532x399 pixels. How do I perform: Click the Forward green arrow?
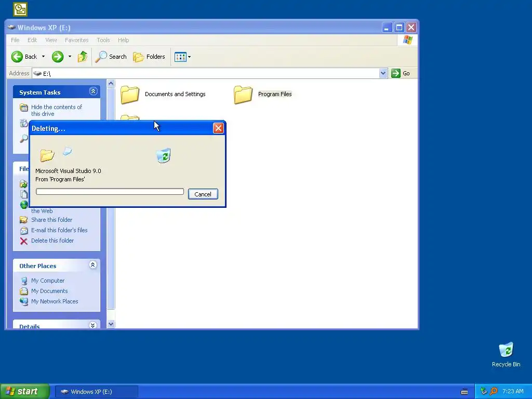[x=58, y=57]
